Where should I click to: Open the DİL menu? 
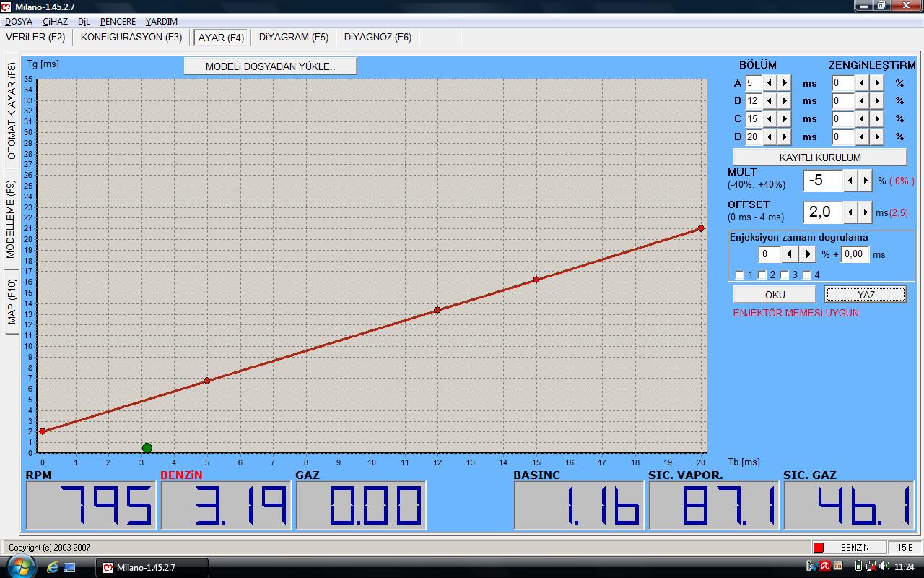pyautogui.click(x=84, y=22)
